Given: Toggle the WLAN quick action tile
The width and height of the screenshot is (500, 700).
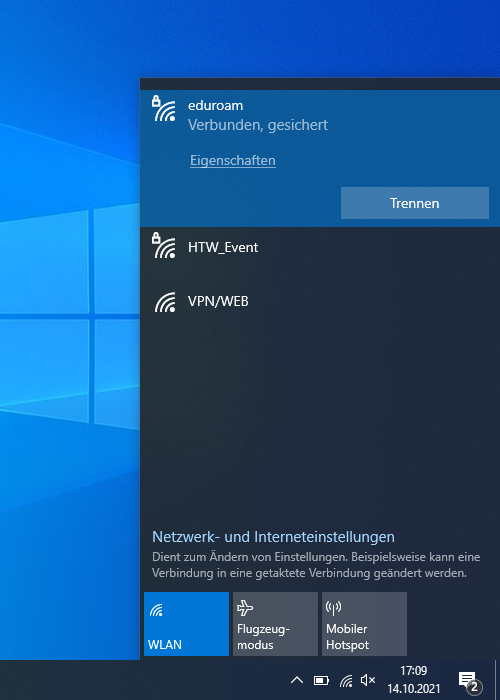Looking at the screenshot, I should point(186,624).
